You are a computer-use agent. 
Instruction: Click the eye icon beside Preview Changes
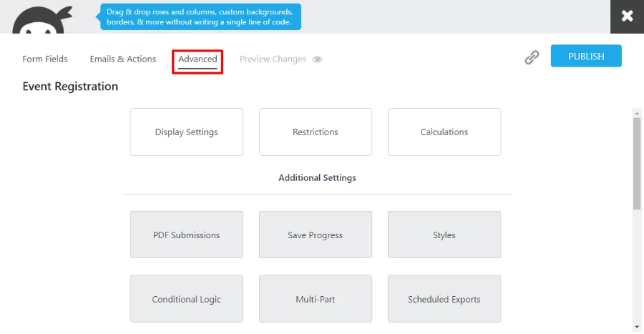tap(318, 59)
